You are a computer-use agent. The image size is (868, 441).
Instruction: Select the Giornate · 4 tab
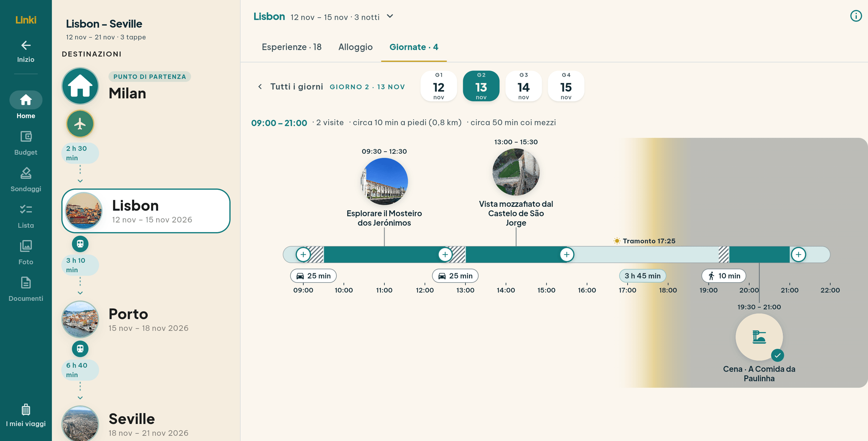coord(414,47)
